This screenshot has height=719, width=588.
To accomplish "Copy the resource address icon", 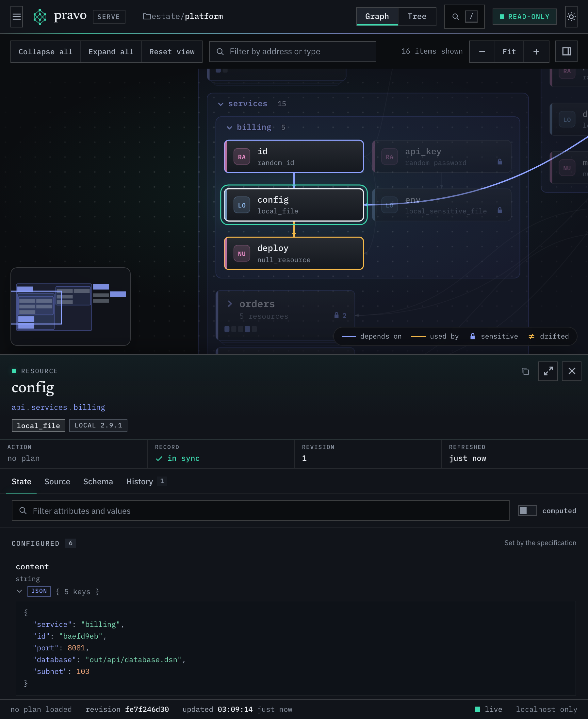I will pyautogui.click(x=525, y=371).
